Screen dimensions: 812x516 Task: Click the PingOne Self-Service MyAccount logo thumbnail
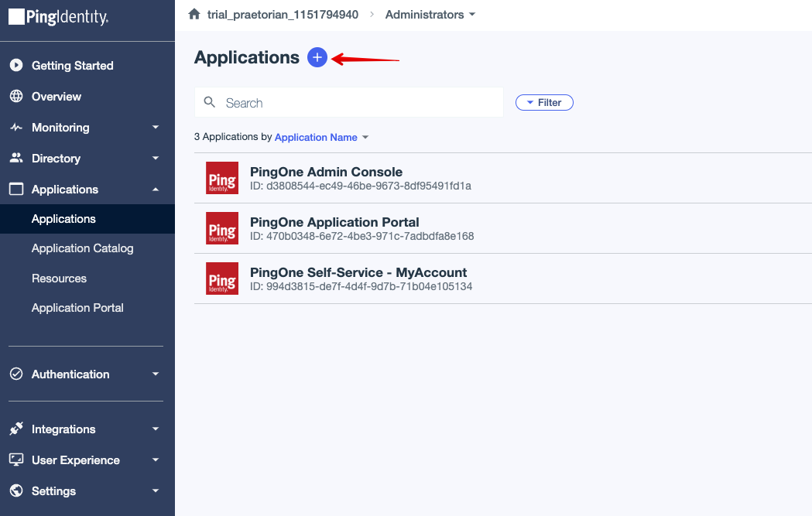coord(222,279)
